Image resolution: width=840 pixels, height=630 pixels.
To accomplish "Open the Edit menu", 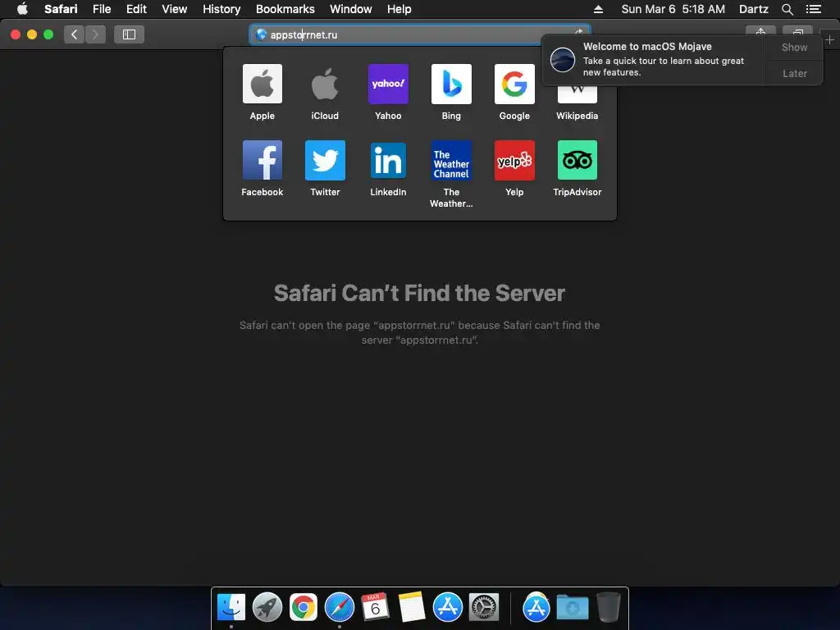I will tap(136, 9).
